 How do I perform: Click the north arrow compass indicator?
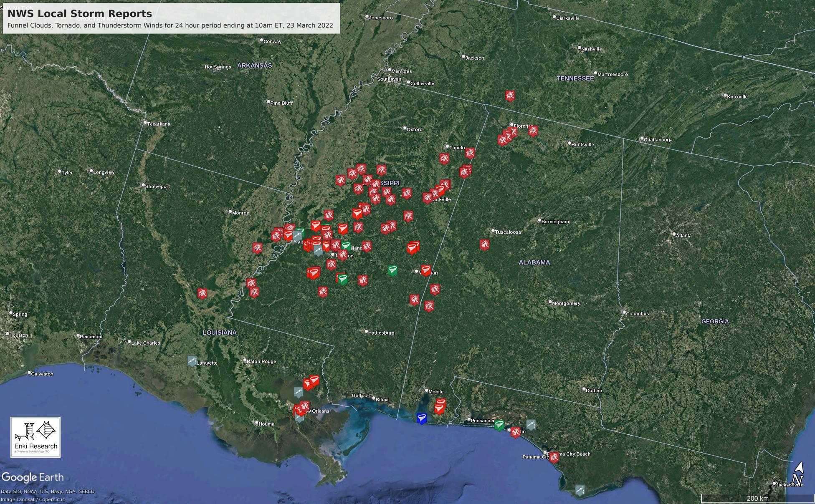click(x=797, y=474)
